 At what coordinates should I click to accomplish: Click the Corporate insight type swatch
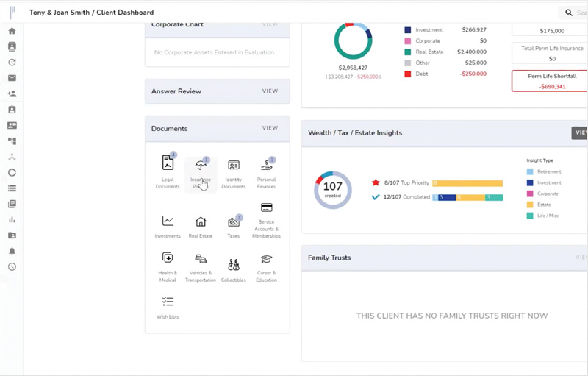point(530,194)
